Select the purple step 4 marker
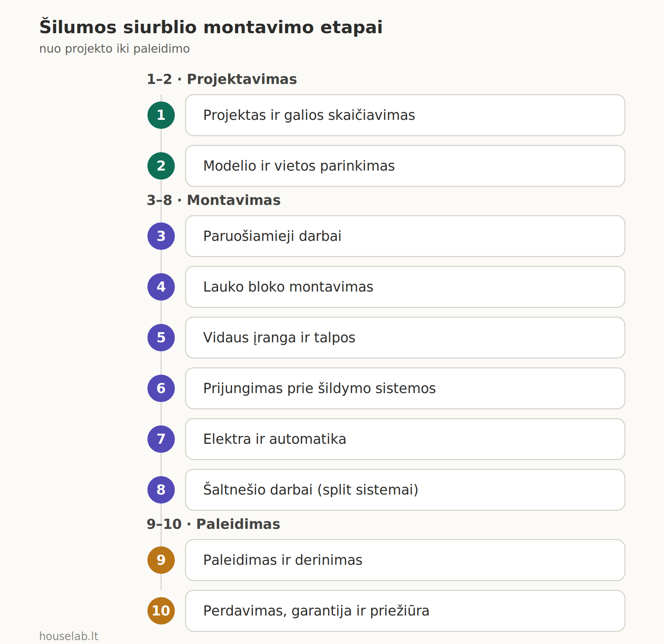664x644 pixels. pos(161,287)
